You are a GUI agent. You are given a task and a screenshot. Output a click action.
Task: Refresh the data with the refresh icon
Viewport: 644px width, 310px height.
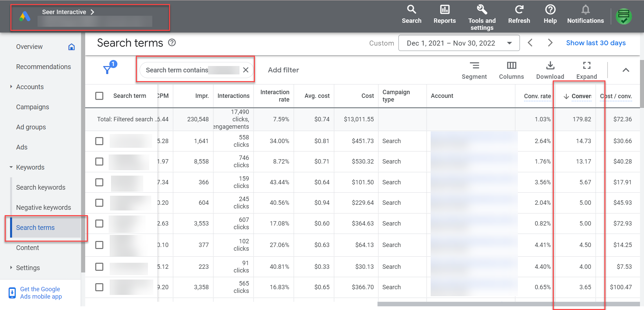pyautogui.click(x=519, y=10)
